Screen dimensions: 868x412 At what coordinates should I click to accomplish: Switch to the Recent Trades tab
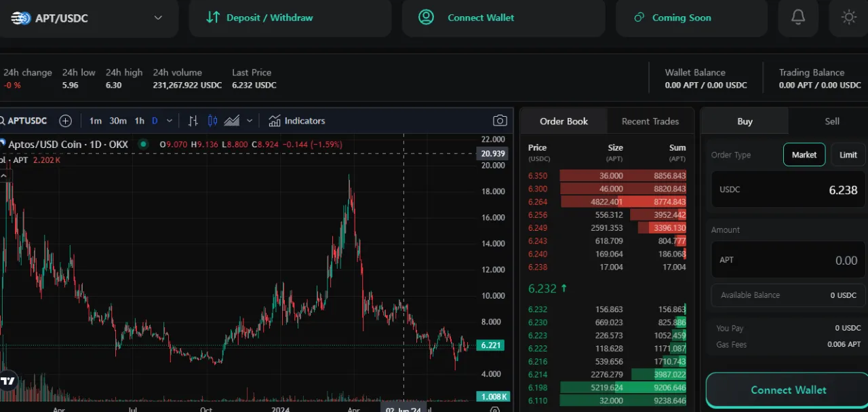tap(650, 121)
